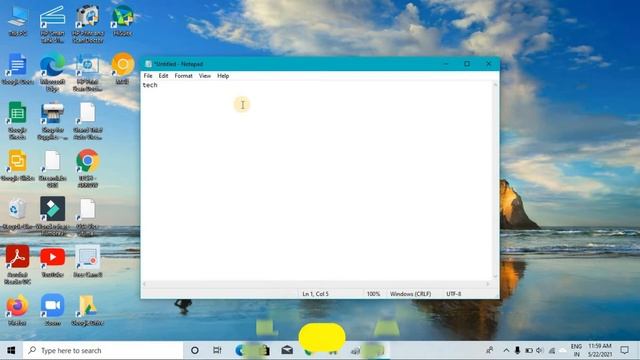Click the battery tray icon
Viewport: 640px width, 360px height.
(529, 350)
